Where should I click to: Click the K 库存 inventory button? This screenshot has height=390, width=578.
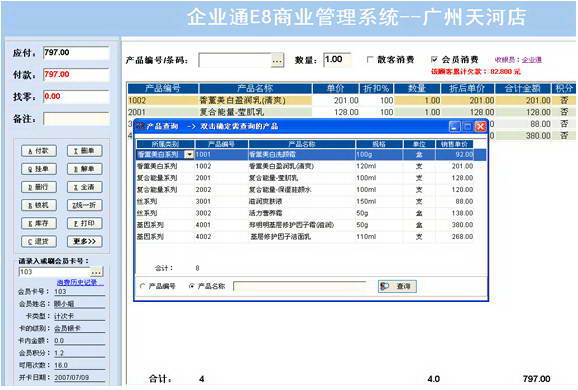pos(39,223)
